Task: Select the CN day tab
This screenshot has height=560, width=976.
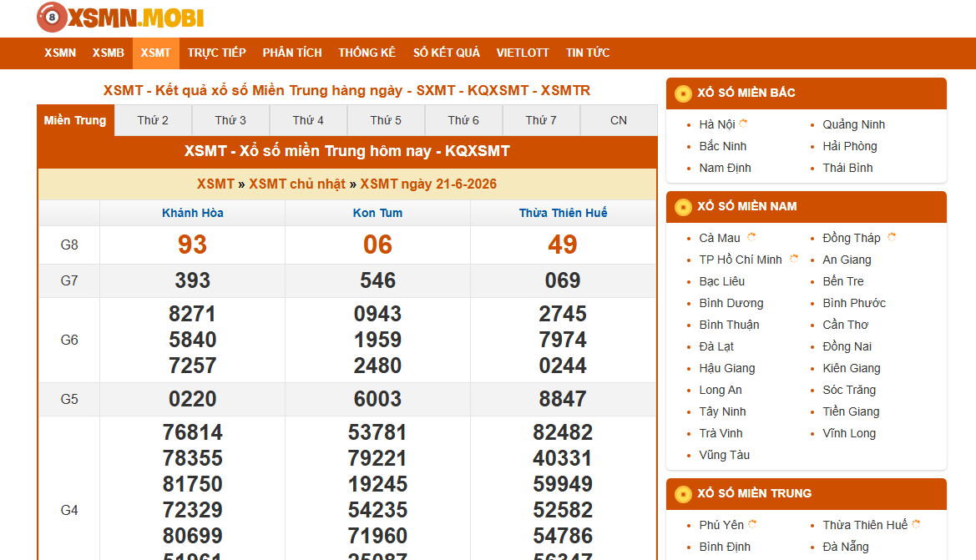Action: click(x=619, y=120)
